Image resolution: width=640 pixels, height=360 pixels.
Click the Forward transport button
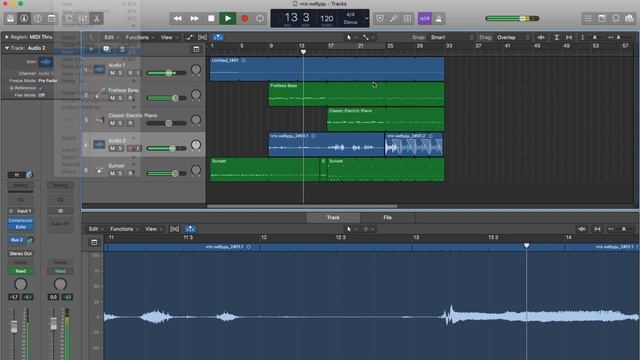pyautogui.click(x=194, y=18)
